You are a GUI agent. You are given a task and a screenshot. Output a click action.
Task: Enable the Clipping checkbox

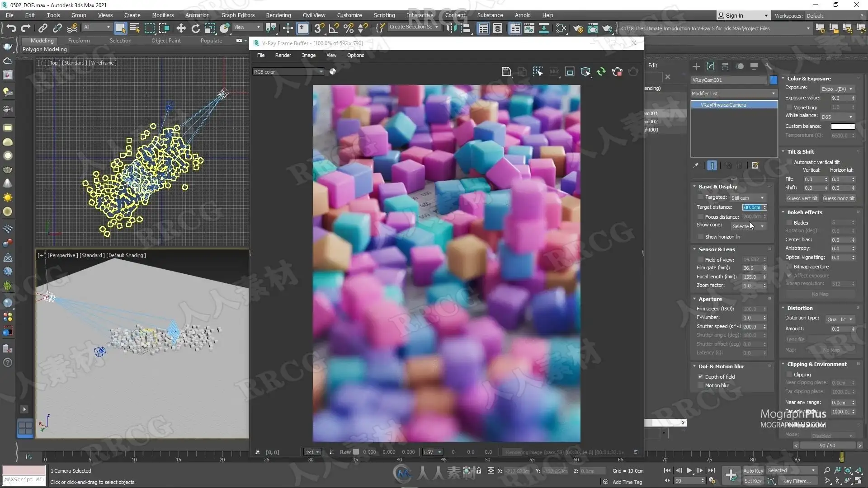point(789,375)
